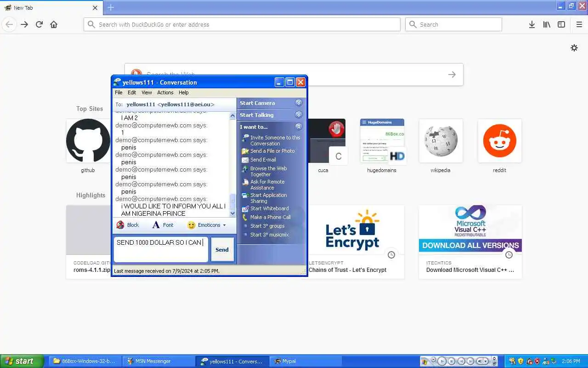
Task: Click the message text input box
Action: [161, 250]
